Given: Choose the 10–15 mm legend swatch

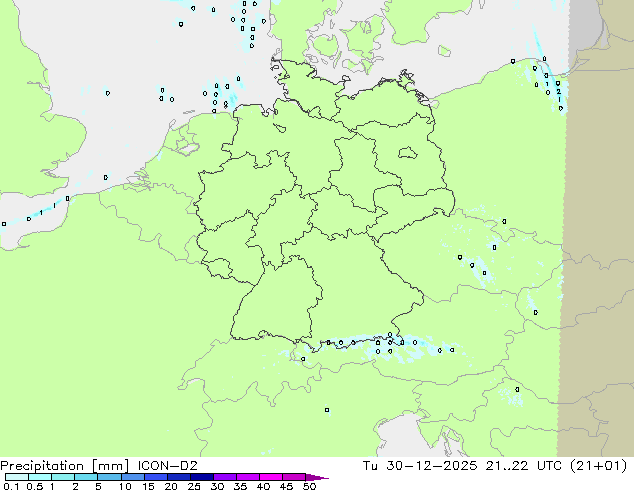Looking at the screenshot, I should 132,477.
